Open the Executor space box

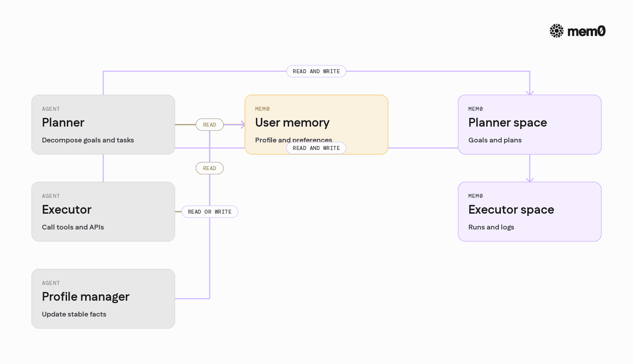(x=530, y=212)
